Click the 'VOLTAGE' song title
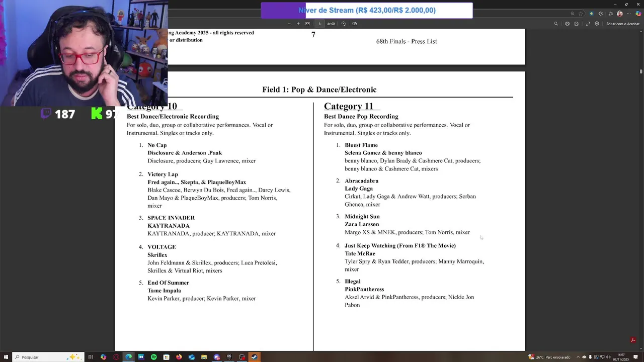The width and height of the screenshot is (644, 362). (162, 247)
